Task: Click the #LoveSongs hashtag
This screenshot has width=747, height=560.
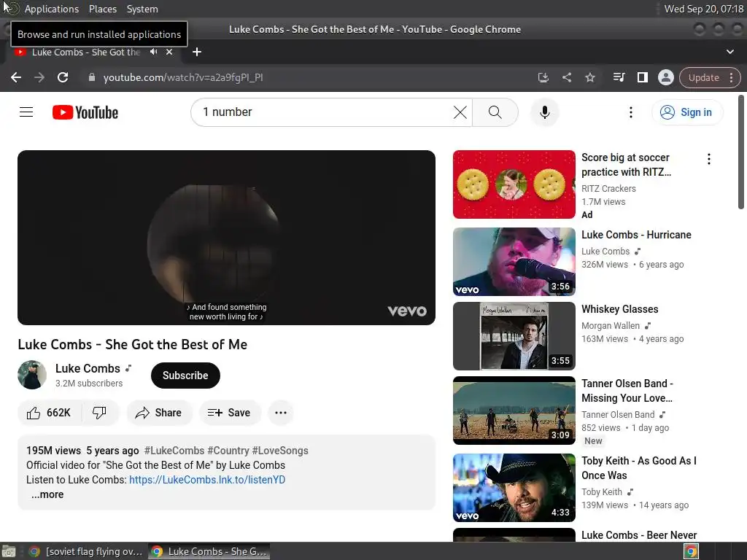Action: tap(280, 451)
